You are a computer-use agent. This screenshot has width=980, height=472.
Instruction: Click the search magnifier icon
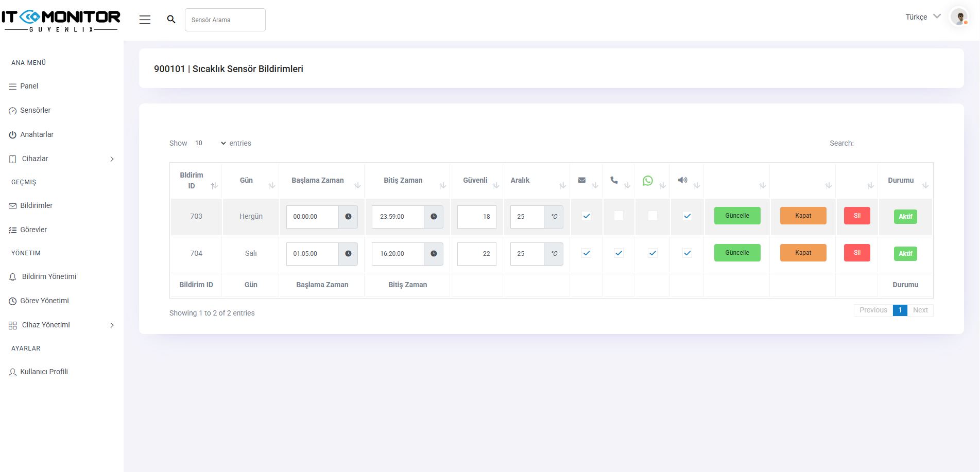click(171, 20)
